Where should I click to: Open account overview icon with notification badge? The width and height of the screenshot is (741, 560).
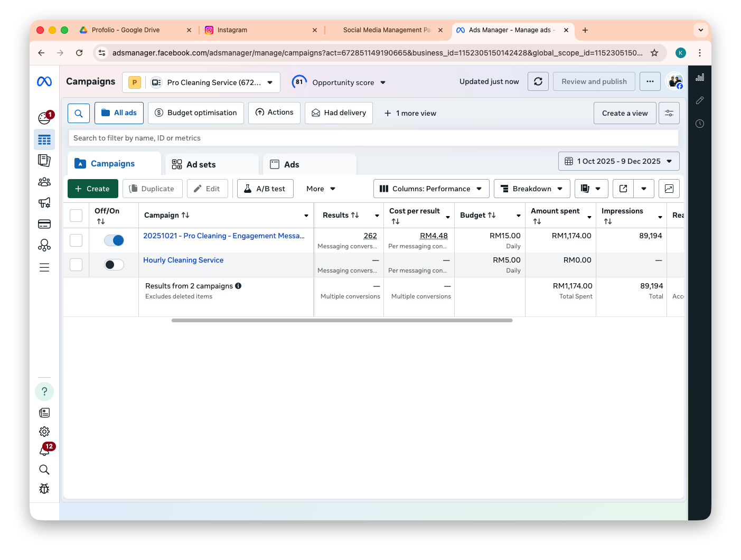click(x=45, y=117)
